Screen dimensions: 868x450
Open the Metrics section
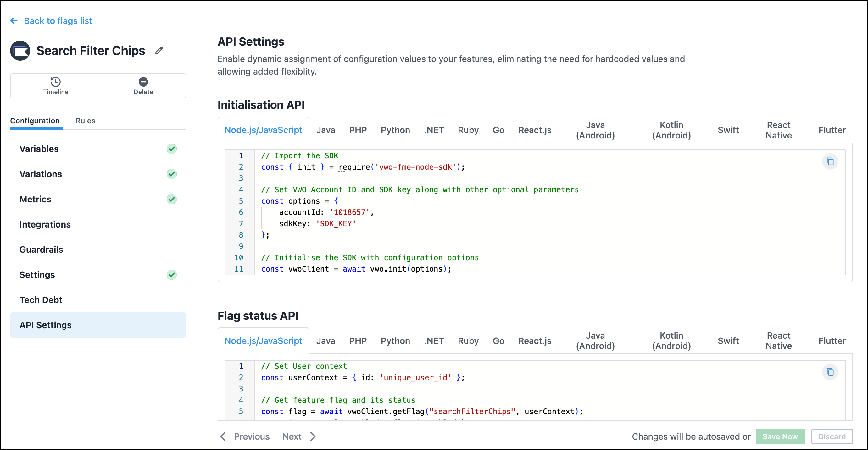[98, 199]
